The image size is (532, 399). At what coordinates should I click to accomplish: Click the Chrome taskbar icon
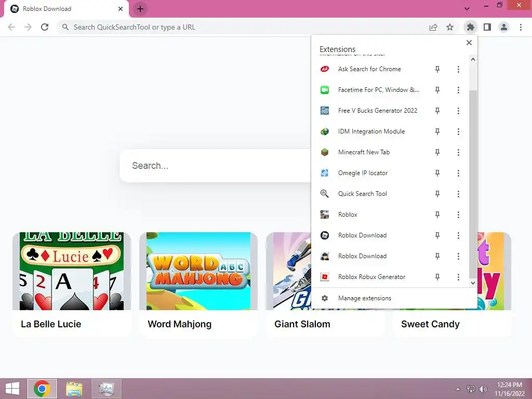click(42, 389)
